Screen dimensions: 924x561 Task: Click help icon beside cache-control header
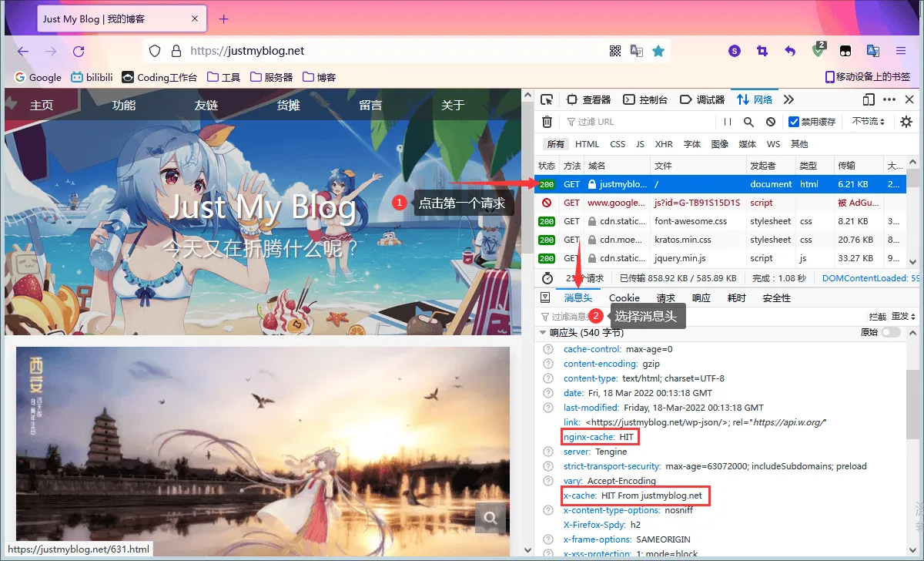coord(548,349)
